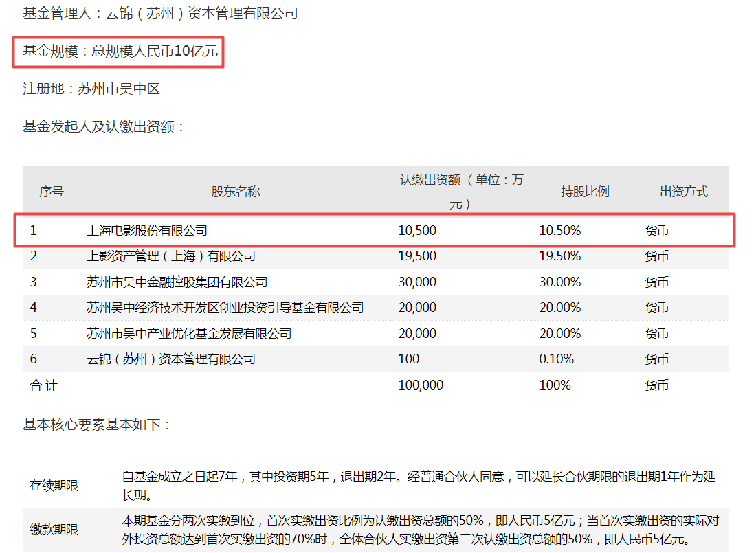Click the 100% total shareholding cell
This screenshot has width=756, height=553.
555,385
